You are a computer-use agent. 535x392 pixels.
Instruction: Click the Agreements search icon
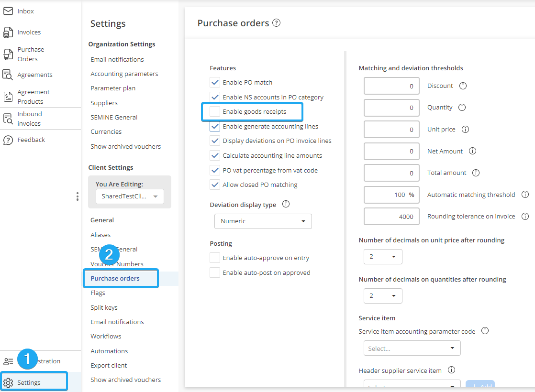click(x=8, y=75)
